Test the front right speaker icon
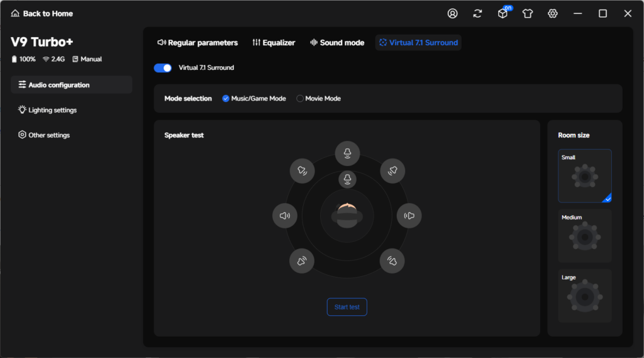 tap(392, 171)
